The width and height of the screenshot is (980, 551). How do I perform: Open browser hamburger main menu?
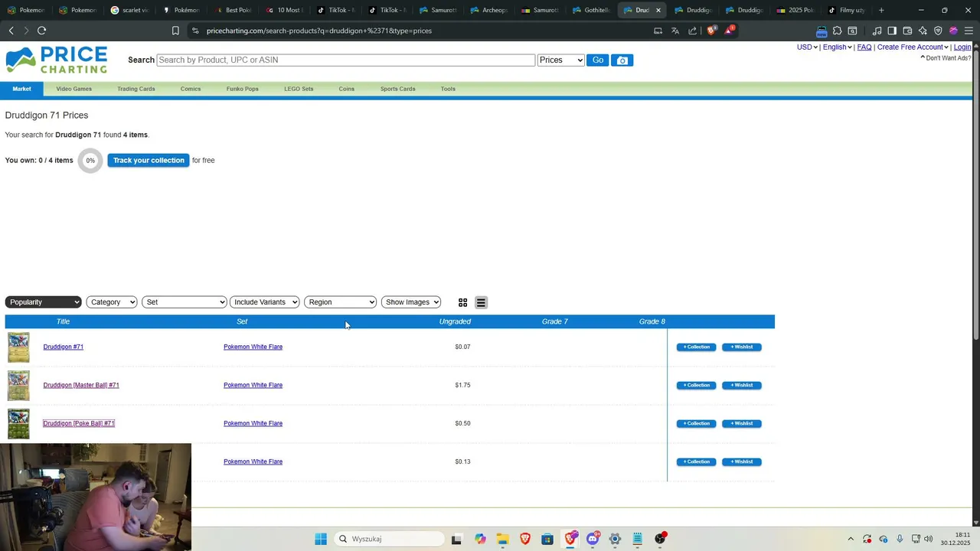point(969,31)
